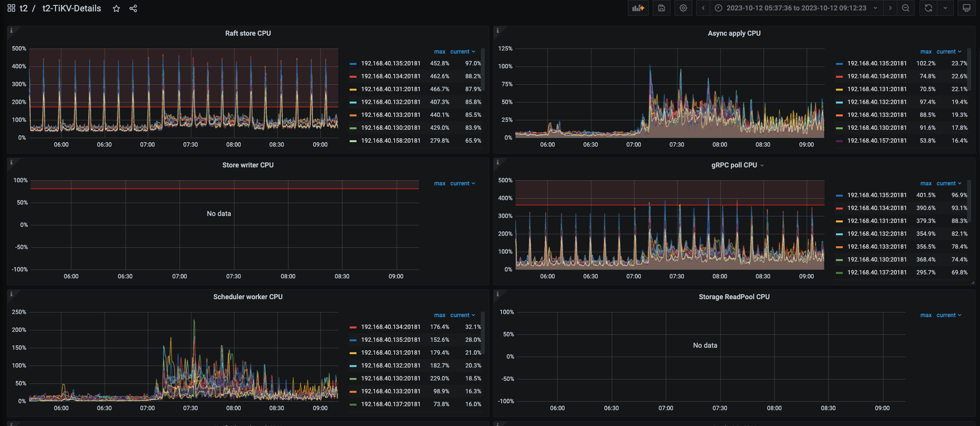Zoom out the time range
Viewport: 980px width, 426px height.
point(905,8)
